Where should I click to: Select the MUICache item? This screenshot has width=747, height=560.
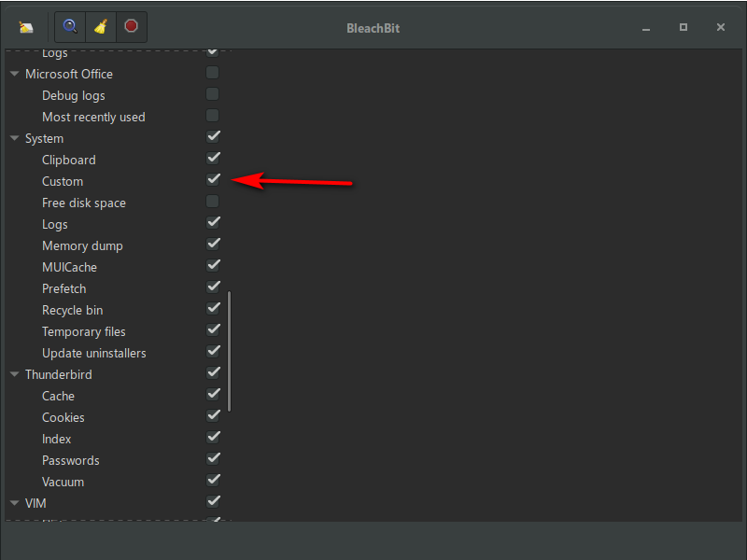[69, 268]
